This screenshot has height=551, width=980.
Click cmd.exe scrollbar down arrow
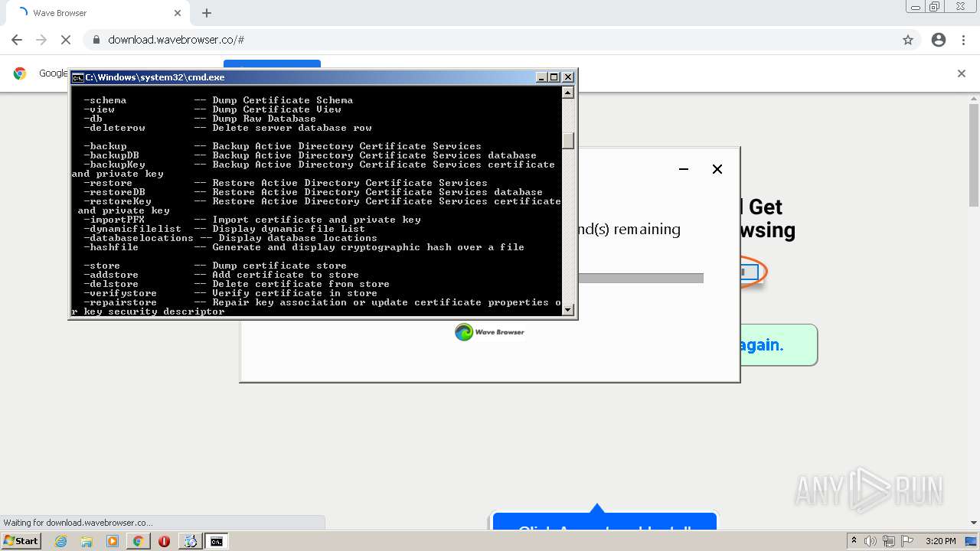point(567,310)
